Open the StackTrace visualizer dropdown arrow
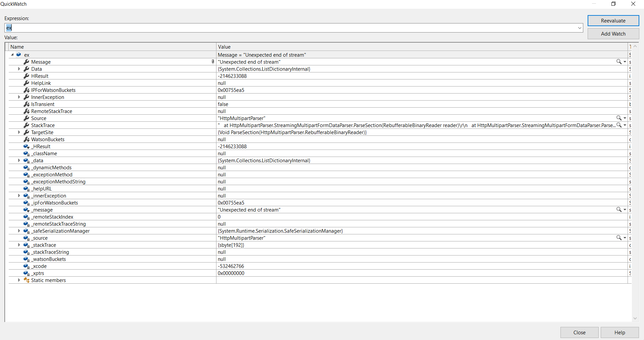 (624, 125)
